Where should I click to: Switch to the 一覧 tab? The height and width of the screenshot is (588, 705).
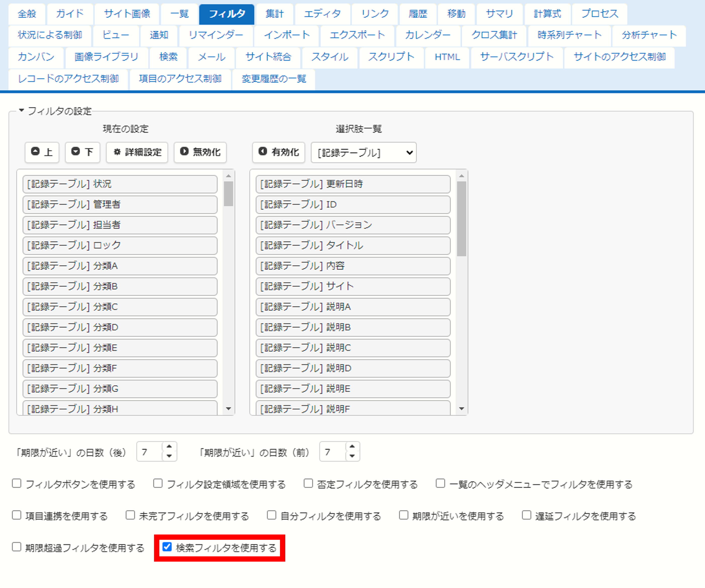[x=180, y=14]
